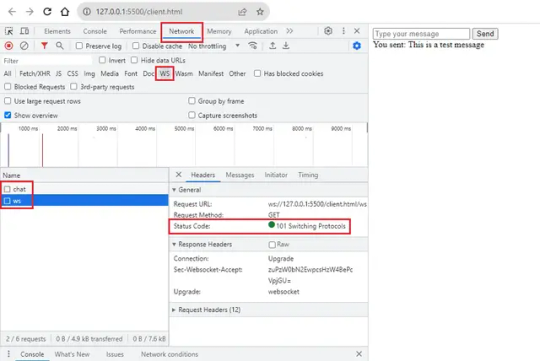Screen dimensions: 540x361
Task: Filter requests by Wasm type
Action: 184,74
